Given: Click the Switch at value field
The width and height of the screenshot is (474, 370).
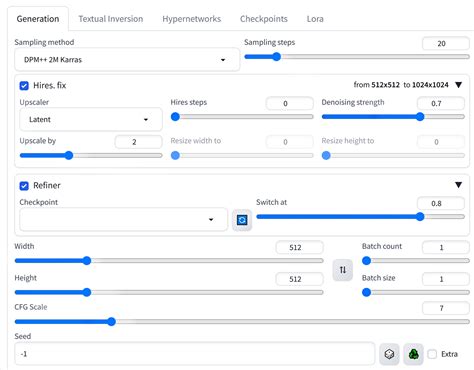Looking at the screenshot, I should coord(441,203).
